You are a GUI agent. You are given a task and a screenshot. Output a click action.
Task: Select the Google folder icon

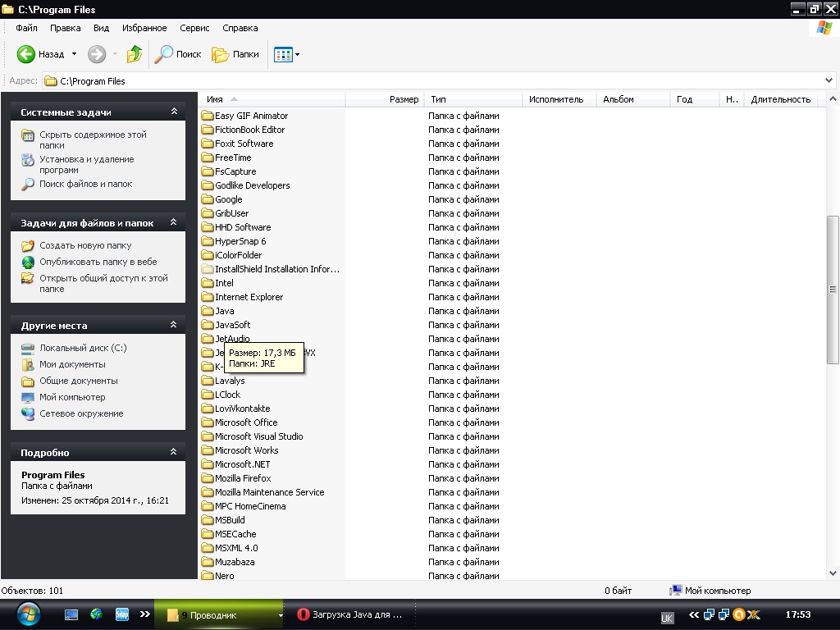pos(208,199)
